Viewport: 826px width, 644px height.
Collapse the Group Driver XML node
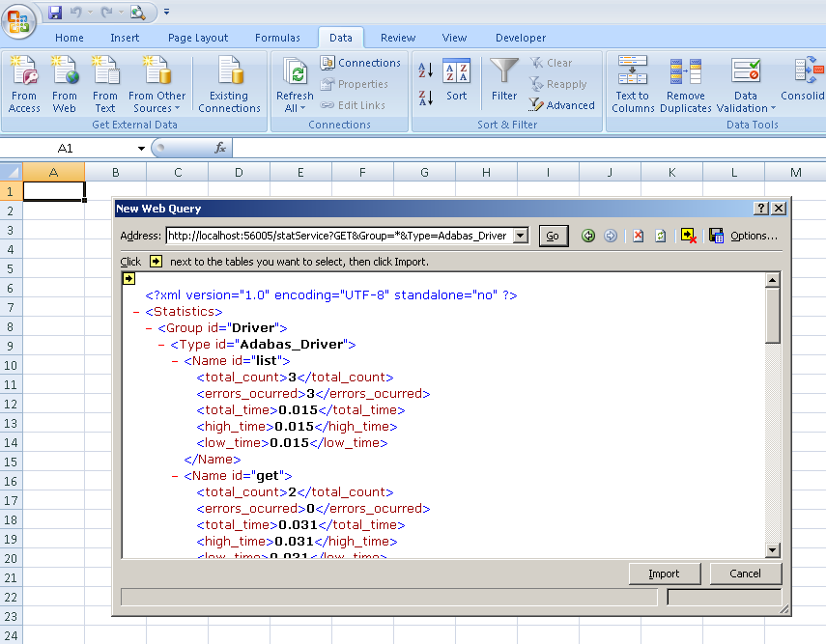tap(149, 328)
